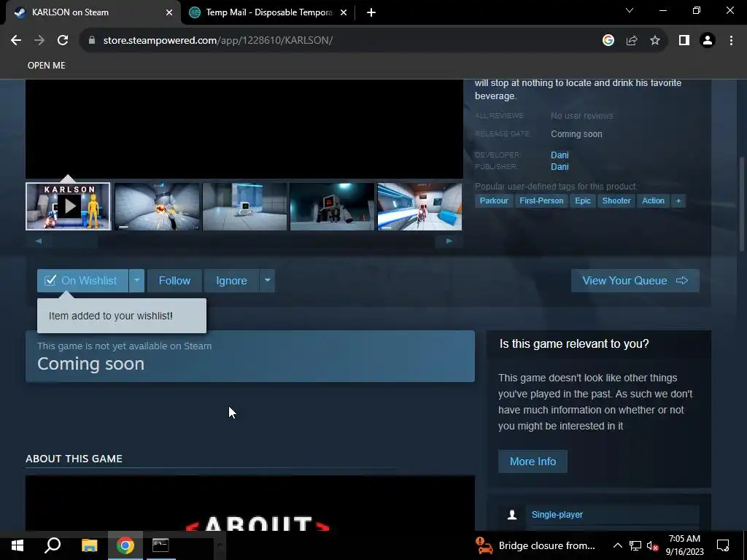This screenshot has width=747, height=560.
Task: Open a new browser tab
Action: click(x=371, y=12)
